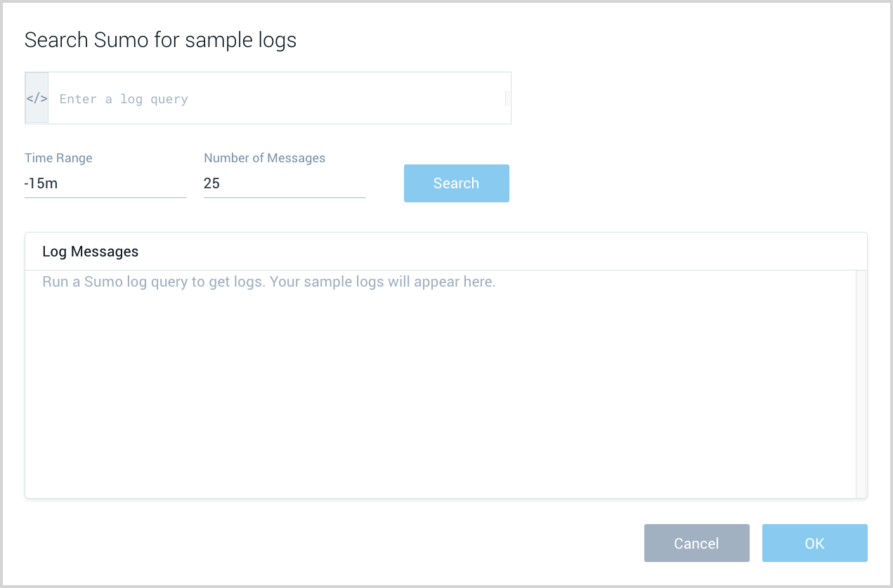Click the Log Messages panel header
This screenshot has width=893, height=588.
(x=90, y=251)
